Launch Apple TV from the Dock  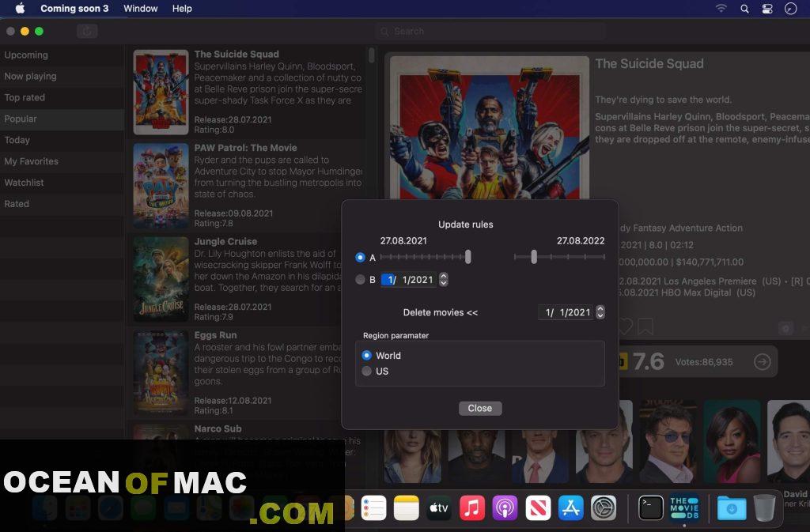click(x=439, y=508)
